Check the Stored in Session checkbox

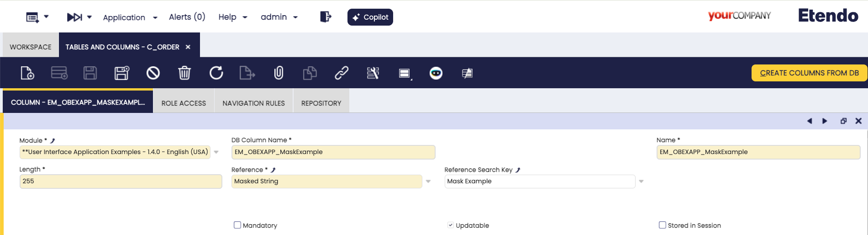[663, 225]
